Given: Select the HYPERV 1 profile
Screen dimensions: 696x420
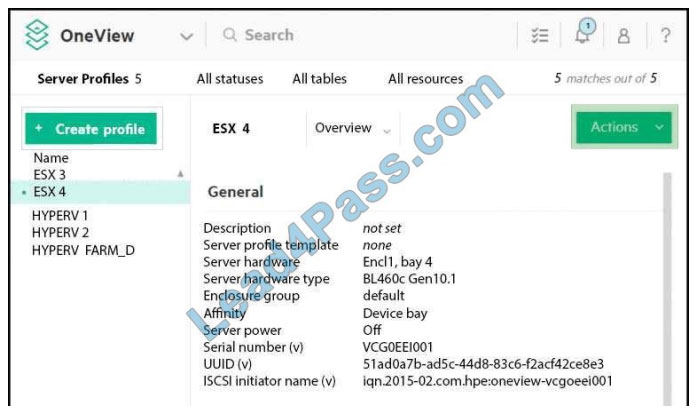Looking at the screenshot, I should [x=60, y=216].
